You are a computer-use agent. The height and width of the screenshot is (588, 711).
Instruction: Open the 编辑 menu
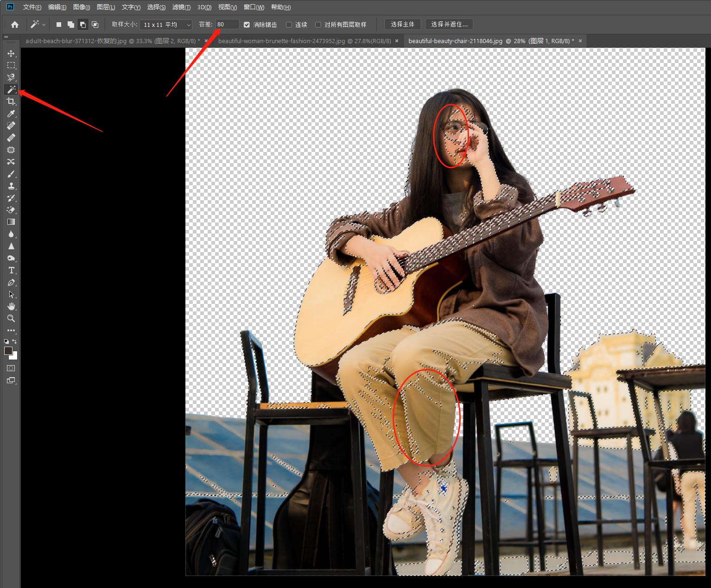pos(57,7)
